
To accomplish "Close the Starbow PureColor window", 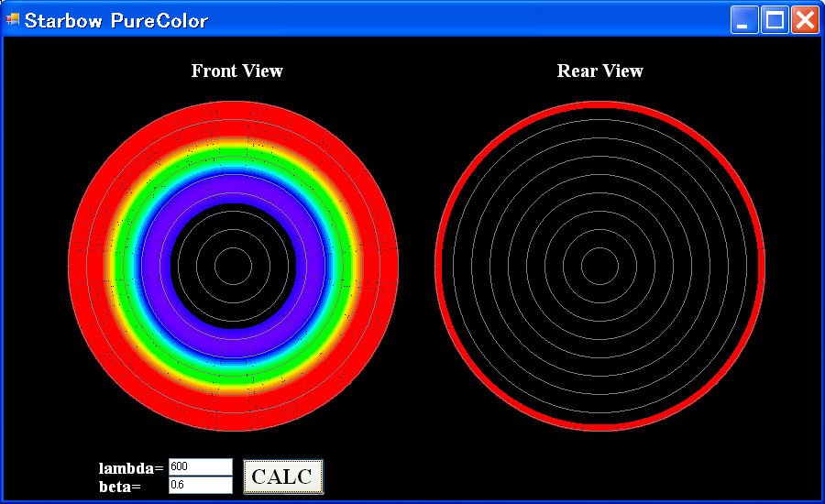I will [x=804, y=20].
